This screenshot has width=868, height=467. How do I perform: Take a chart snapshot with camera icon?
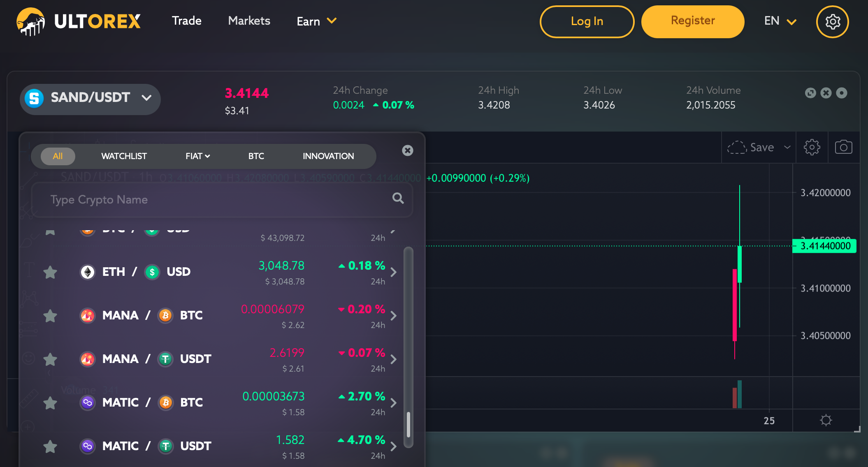click(843, 147)
